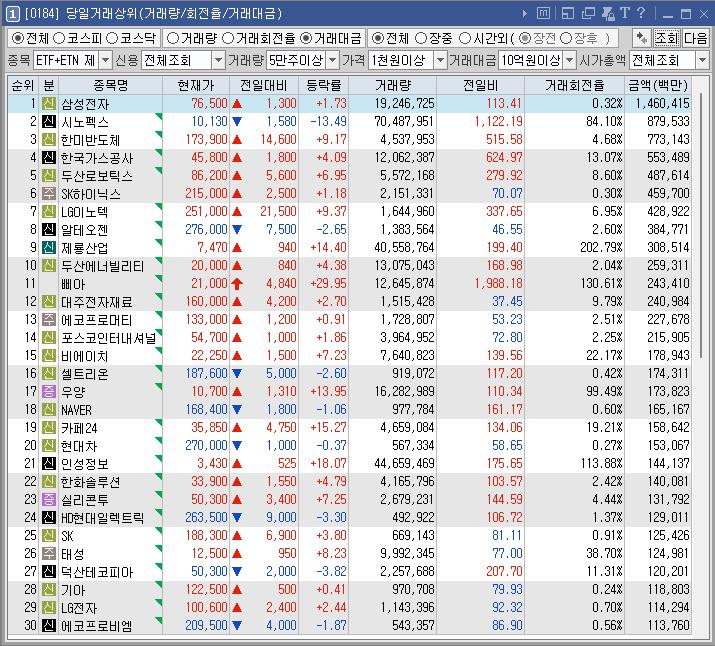Click the pin lock icon in the title bar
Viewport: 715px width, 646px height.
coord(608,14)
